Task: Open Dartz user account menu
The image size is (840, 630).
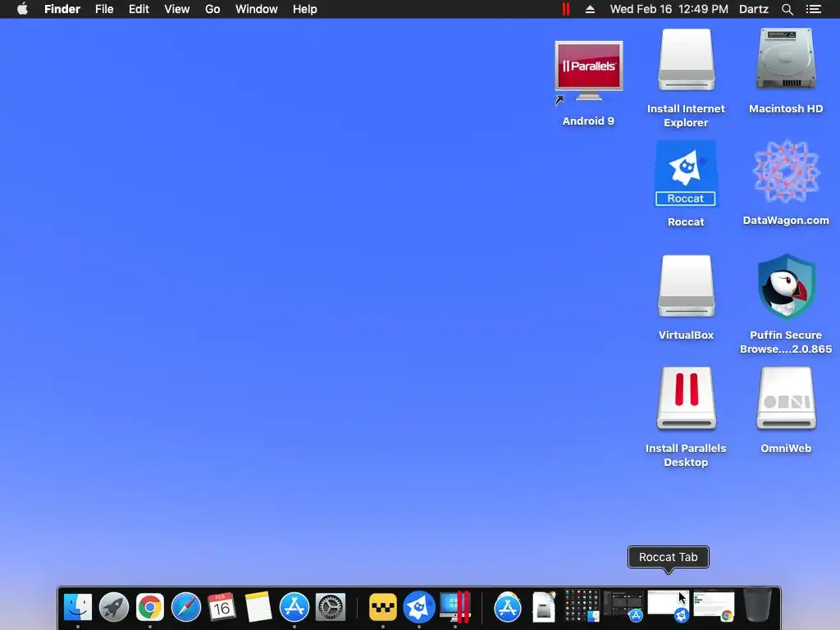Action: [x=754, y=9]
